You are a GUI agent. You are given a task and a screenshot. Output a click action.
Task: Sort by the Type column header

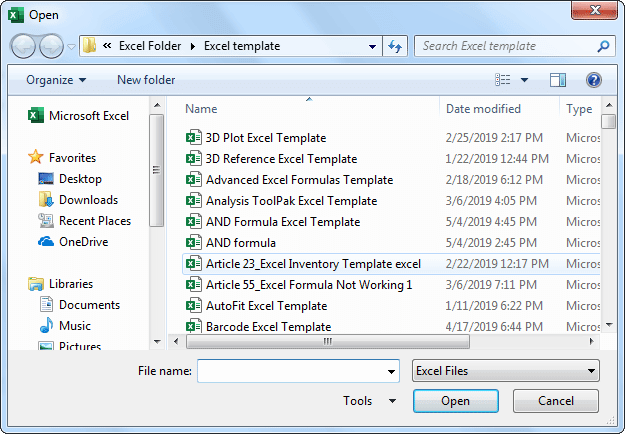click(x=579, y=109)
